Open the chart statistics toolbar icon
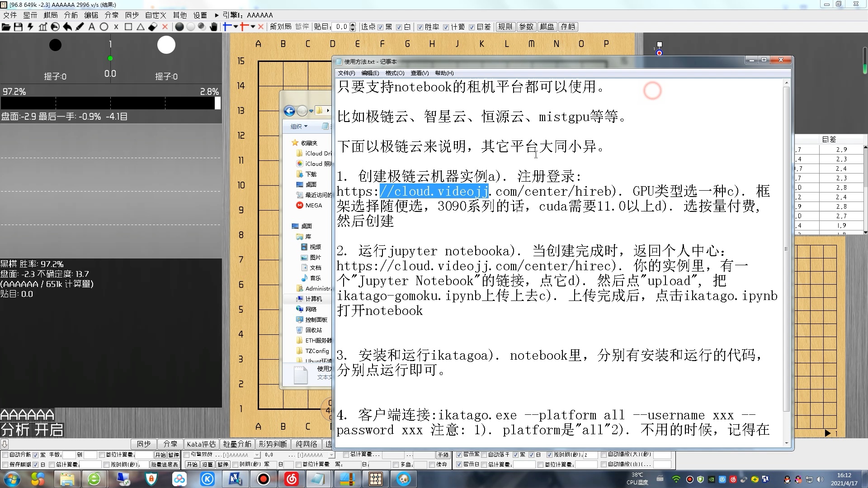868x488 pixels. pyautogui.click(x=42, y=27)
